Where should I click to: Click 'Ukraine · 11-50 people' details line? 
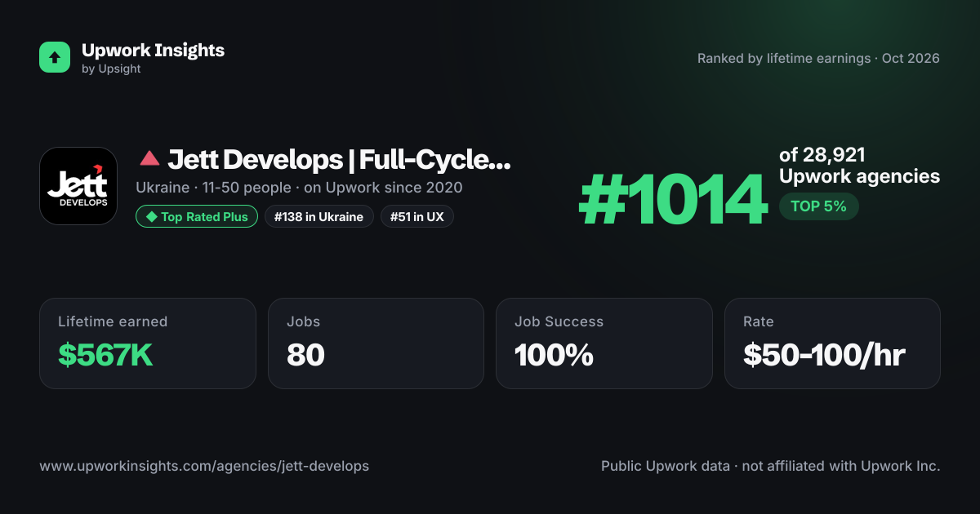click(299, 188)
